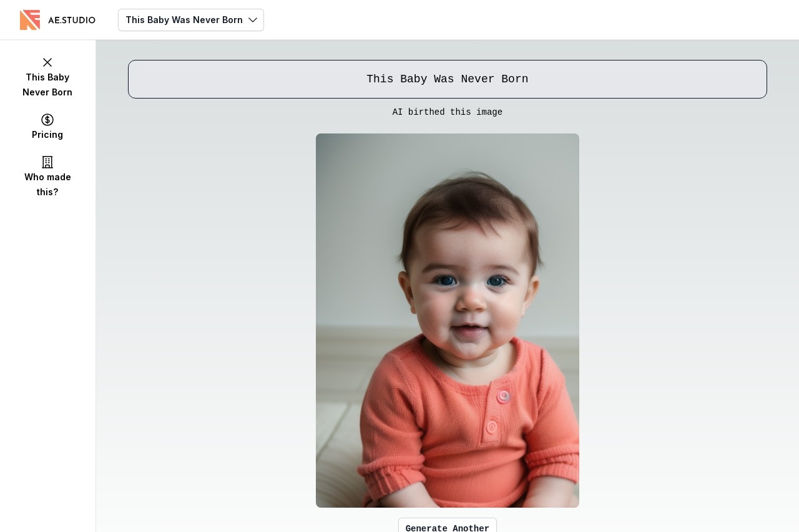Click the X icon in the sidebar
799x532 pixels.
(47, 62)
